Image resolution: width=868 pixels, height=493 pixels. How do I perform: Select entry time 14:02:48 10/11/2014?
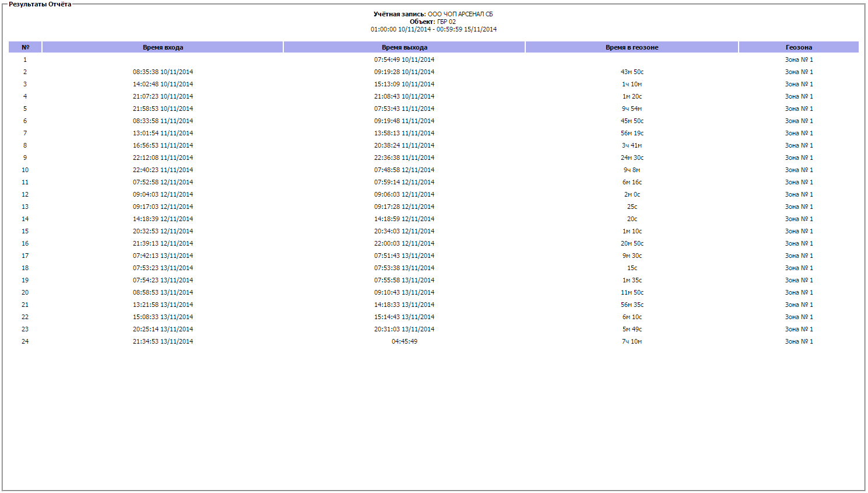(163, 84)
